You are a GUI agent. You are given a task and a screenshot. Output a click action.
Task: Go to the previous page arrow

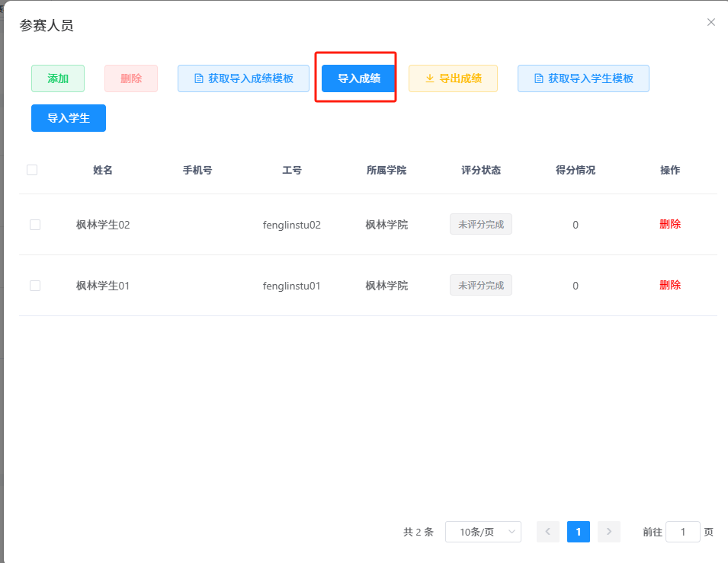point(548,532)
